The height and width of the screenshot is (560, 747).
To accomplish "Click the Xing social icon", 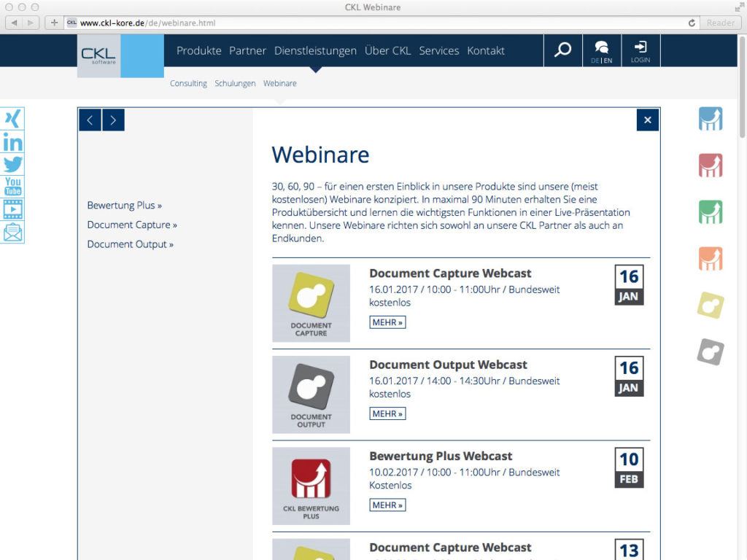I will (12, 119).
